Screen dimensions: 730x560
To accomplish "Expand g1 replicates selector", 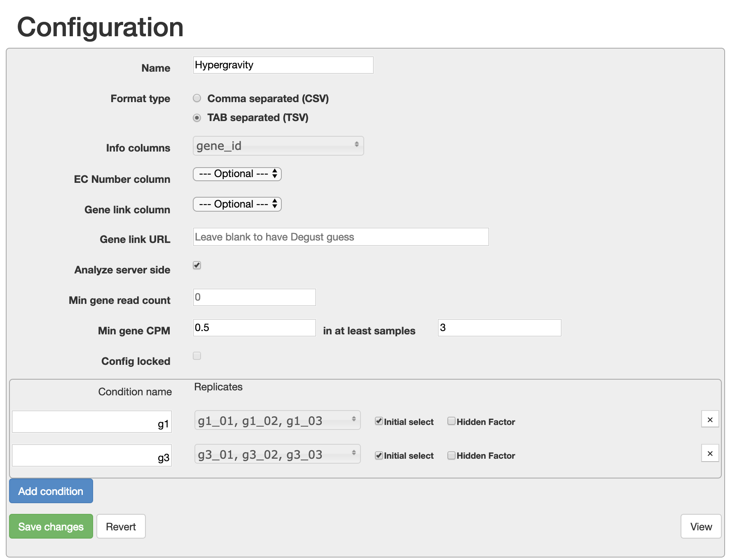I will pos(277,420).
